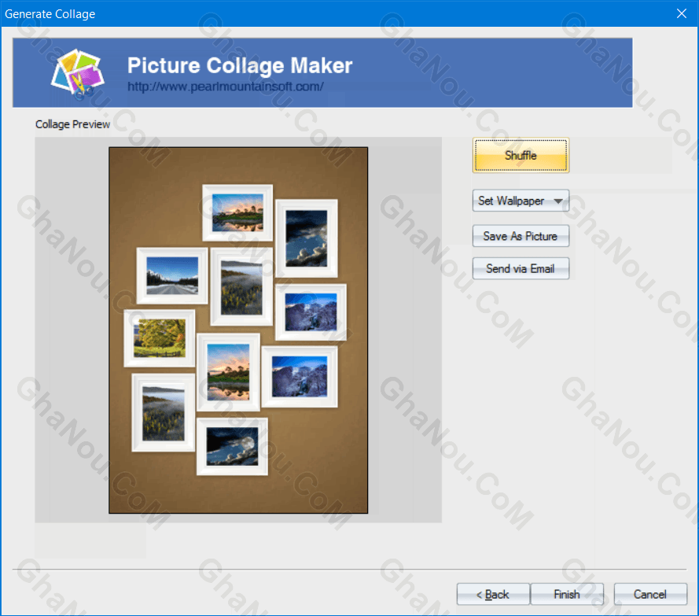This screenshot has height=616, width=699.
Task: Click Send via Email
Action: coord(521,268)
